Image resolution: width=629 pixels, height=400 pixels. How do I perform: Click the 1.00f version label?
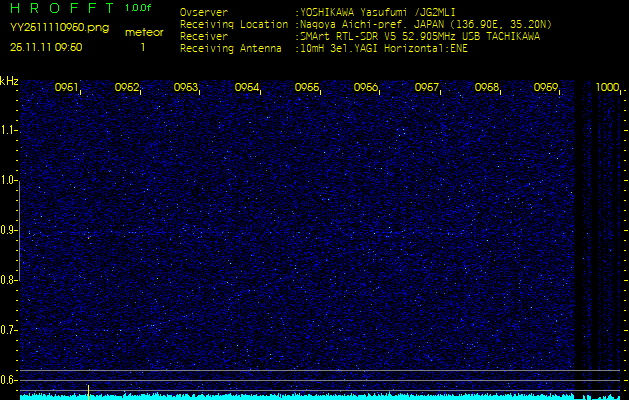[139, 8]
